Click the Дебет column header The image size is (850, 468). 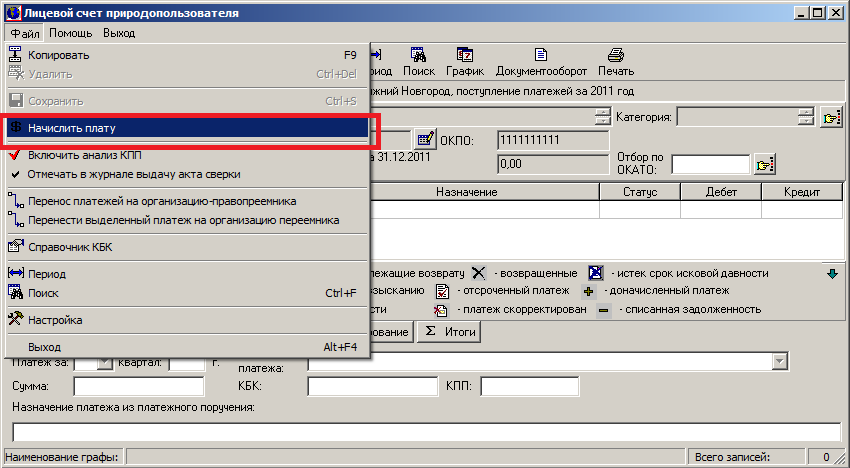720,190
